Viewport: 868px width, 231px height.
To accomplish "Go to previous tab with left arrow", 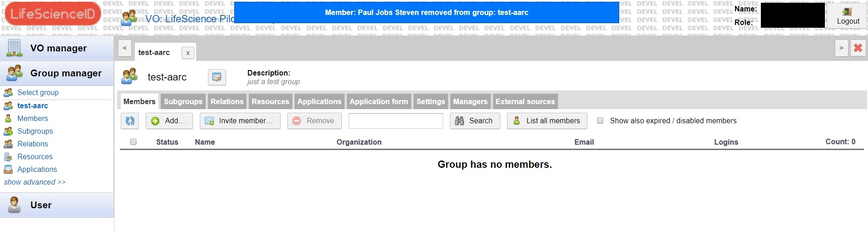I will pos(124,48).
